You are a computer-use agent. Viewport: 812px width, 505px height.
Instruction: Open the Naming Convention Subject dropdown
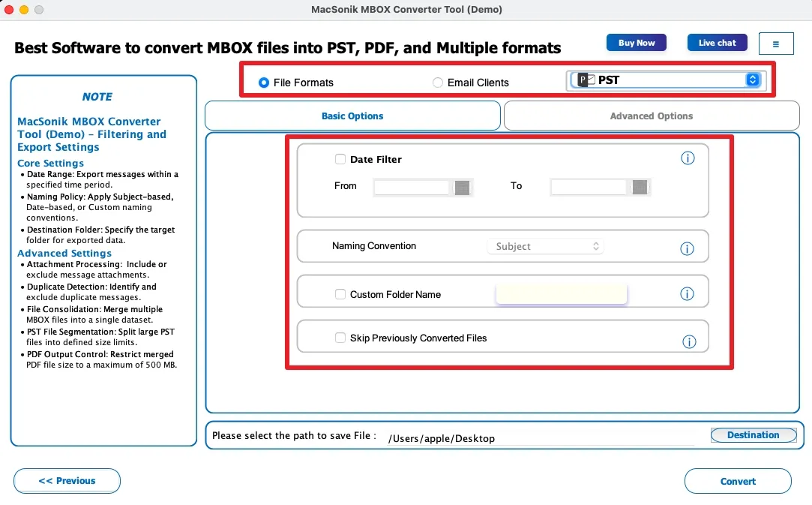(545, 246)
